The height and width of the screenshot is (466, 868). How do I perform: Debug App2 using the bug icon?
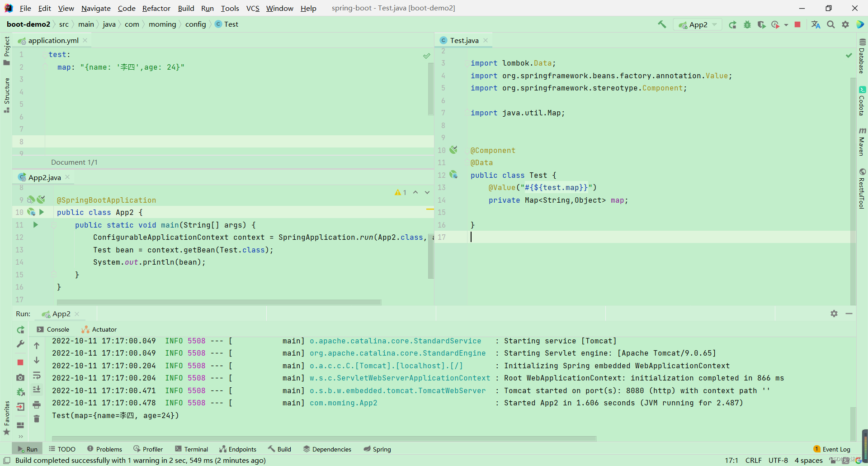click(747, 24)
